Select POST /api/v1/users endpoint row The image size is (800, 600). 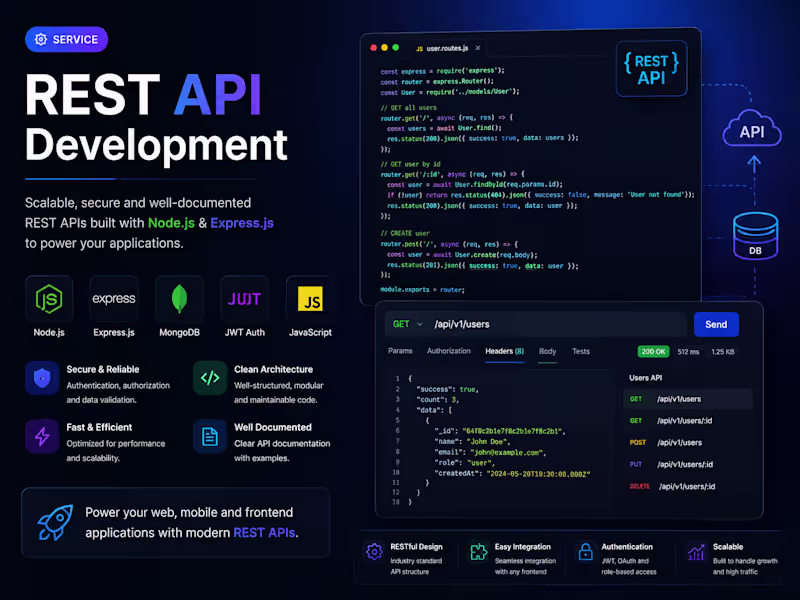(x=688, y=443)
